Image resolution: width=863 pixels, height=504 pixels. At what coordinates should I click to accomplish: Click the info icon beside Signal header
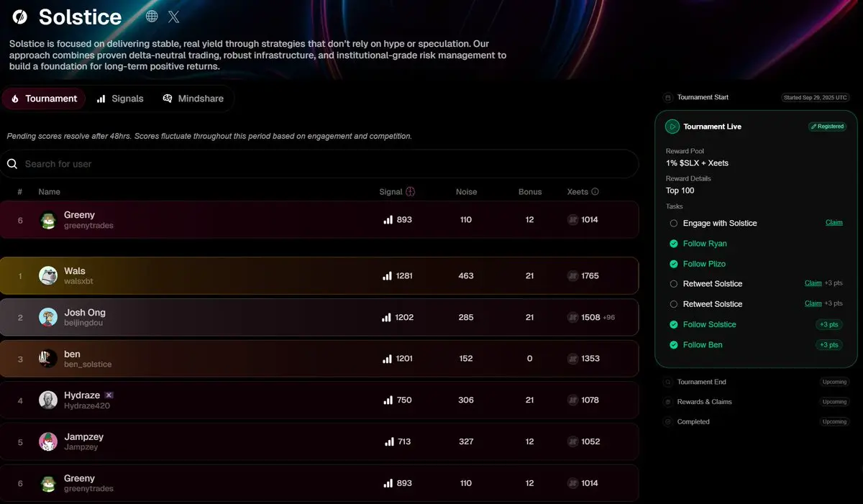(411, 192)
